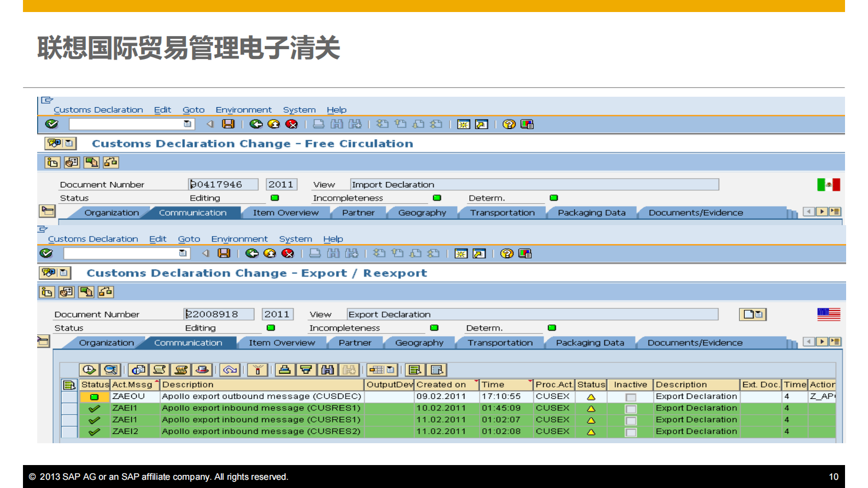Open Transportation tab in Export/Reexport window

pyautogui.click(x=500, y=343)
